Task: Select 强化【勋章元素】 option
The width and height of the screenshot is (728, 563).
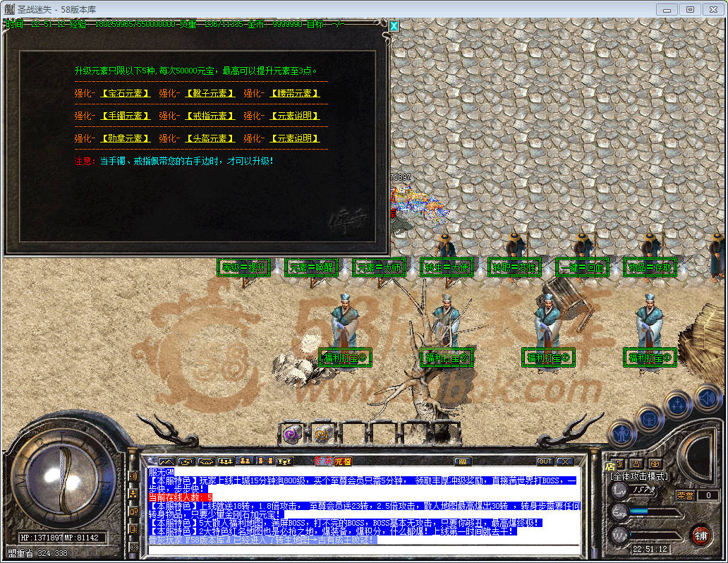Action: coord(126,138)
